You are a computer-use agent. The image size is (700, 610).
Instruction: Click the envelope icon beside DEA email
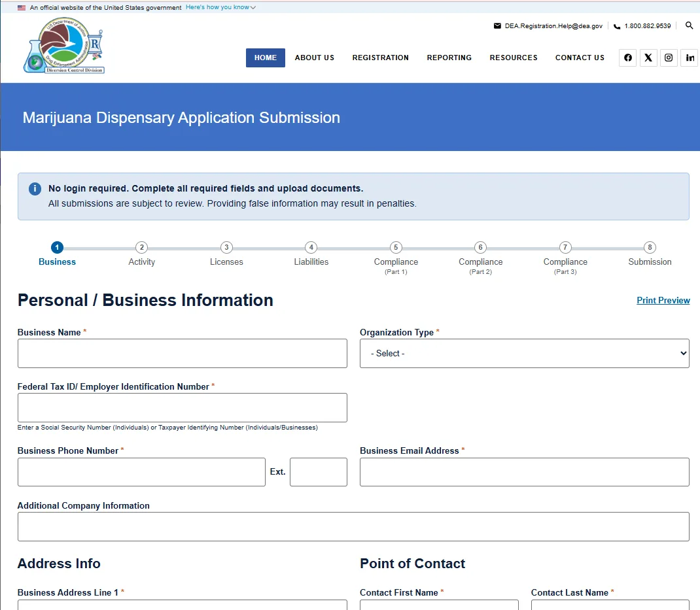tap(497, 26)
